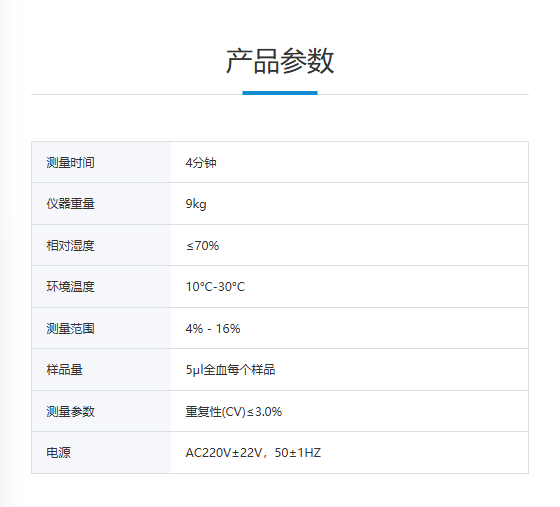Click the ≤70% humidity value
The height and width of the screenshot is (507, 560).
coord(202,246)
